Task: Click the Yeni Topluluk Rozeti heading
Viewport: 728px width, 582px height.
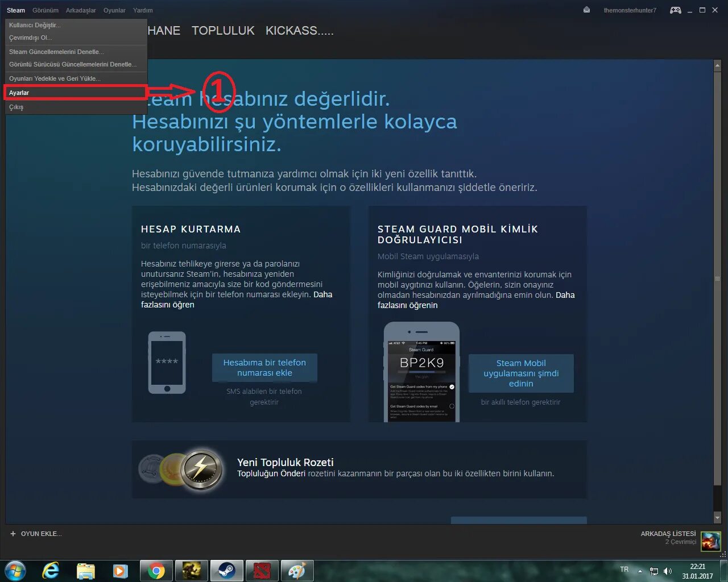Action: (x=286, y=462)
